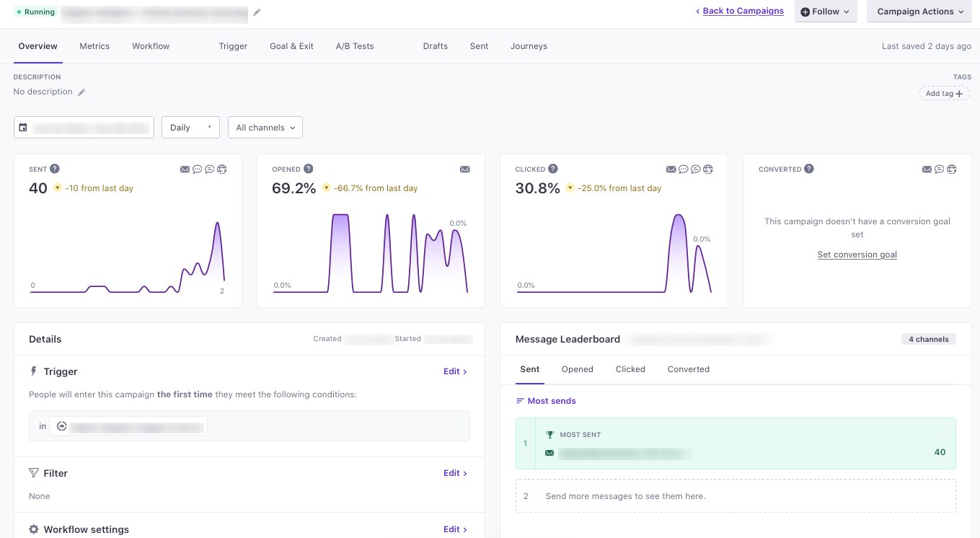Open the Daily interval dropdown
Screen dimensions: 980x538
click(190, 128)
